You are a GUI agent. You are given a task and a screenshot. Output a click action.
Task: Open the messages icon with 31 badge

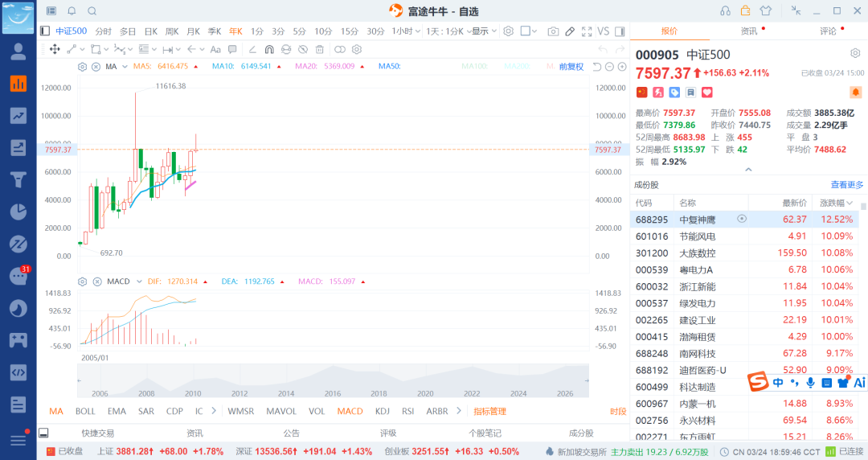pyautogui.click(x=18, y=276)
